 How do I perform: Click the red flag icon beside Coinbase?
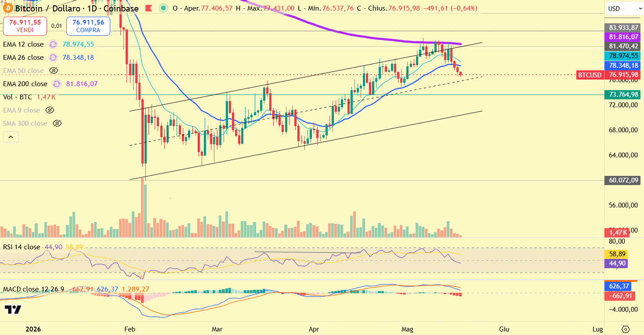tap(148, 8)
